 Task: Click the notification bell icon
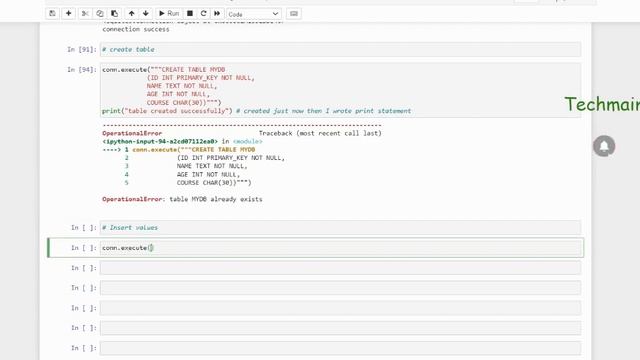point(604,146)
